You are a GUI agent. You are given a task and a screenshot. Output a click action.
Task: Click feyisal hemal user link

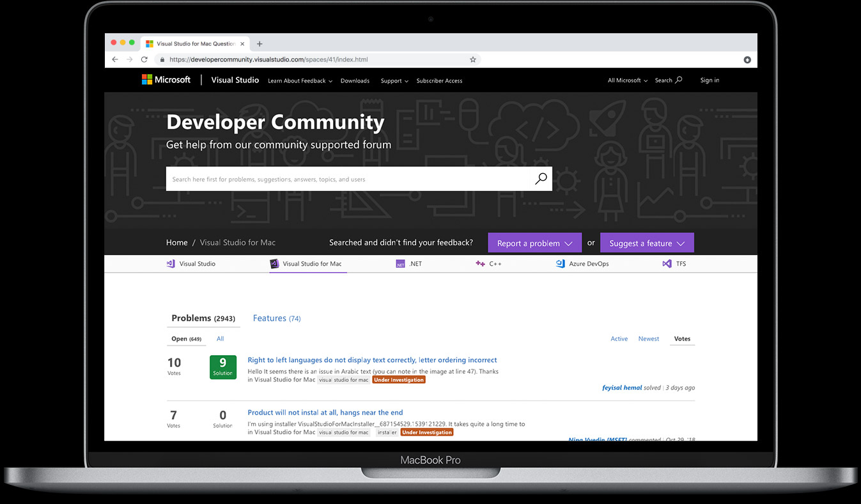(x=622, y=388)
